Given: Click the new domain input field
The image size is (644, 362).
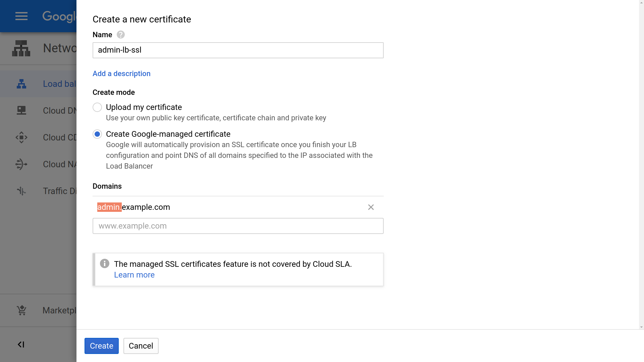Looking at the screenshot, I should pyautogui.click(x=238, y=226).
